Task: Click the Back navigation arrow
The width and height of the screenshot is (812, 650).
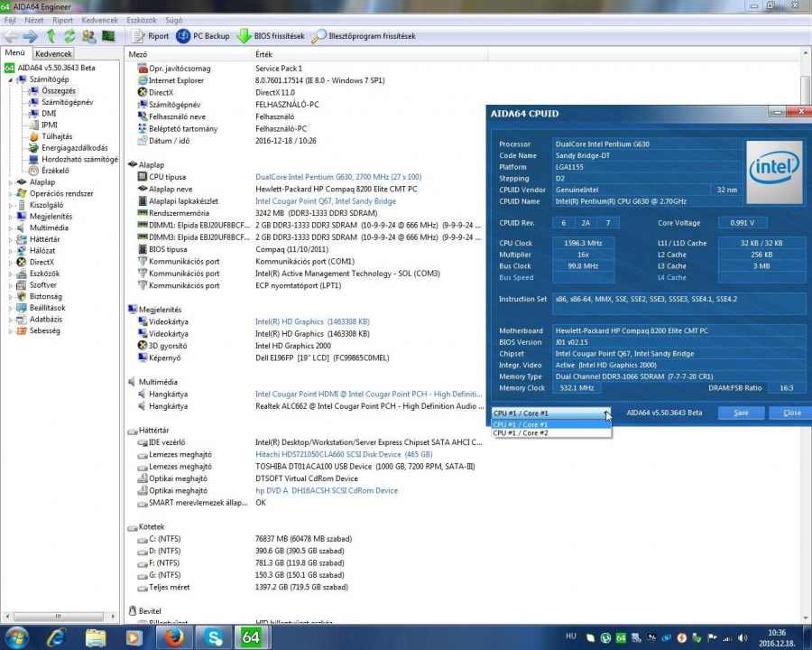Action: pos(11,36)
